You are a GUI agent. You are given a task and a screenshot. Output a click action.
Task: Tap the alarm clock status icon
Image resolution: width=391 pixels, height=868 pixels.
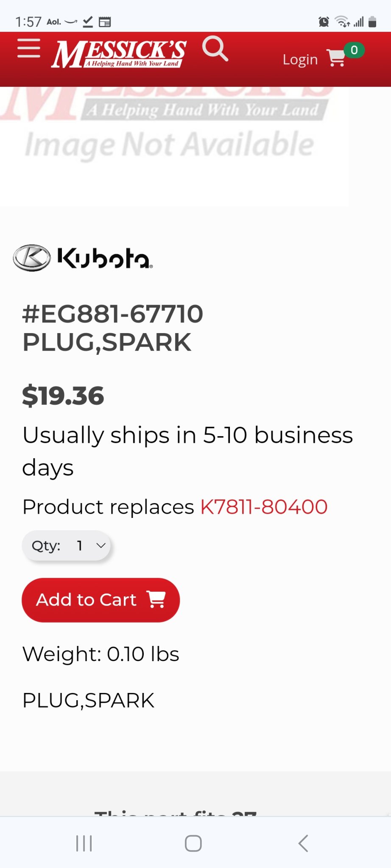pos(324,22)
